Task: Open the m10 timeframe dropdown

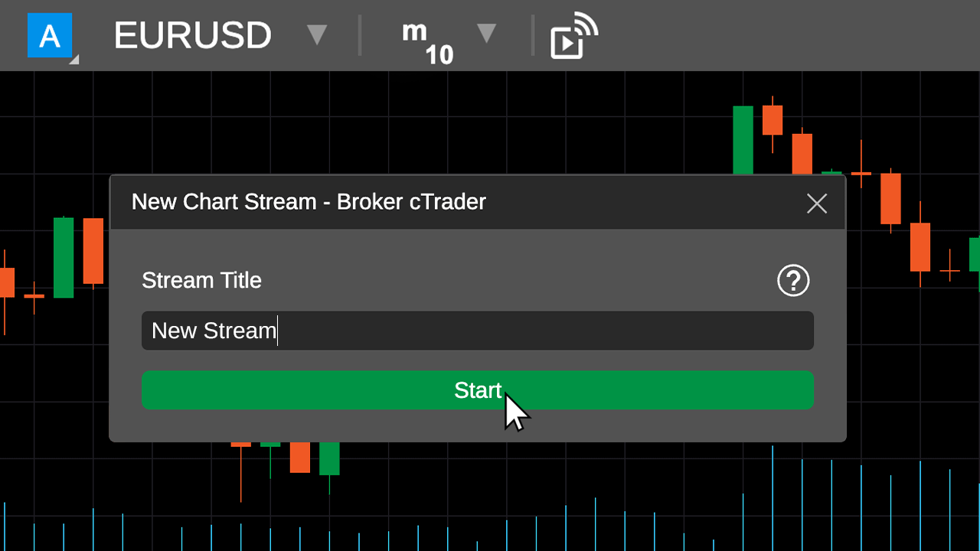Action: tap(487, 34)
